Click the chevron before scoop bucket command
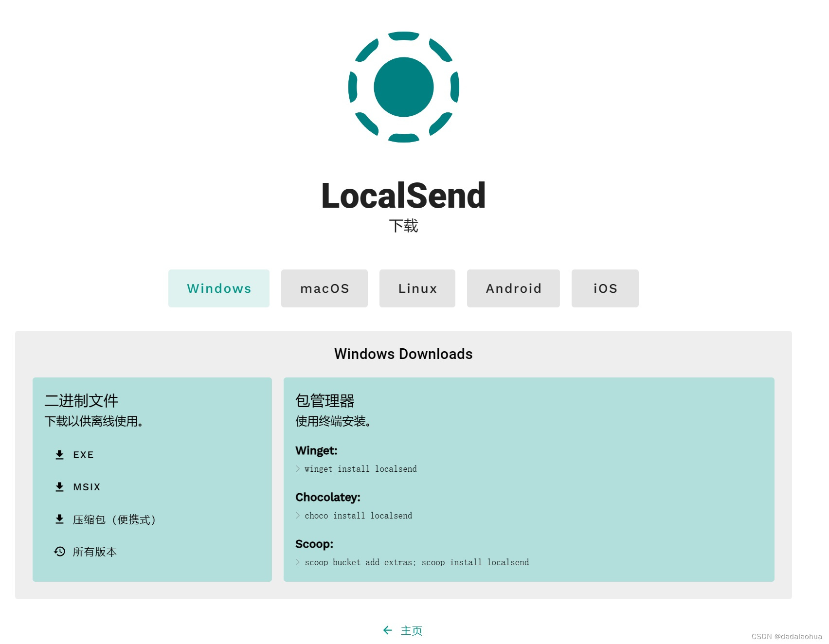 point(298,562)
